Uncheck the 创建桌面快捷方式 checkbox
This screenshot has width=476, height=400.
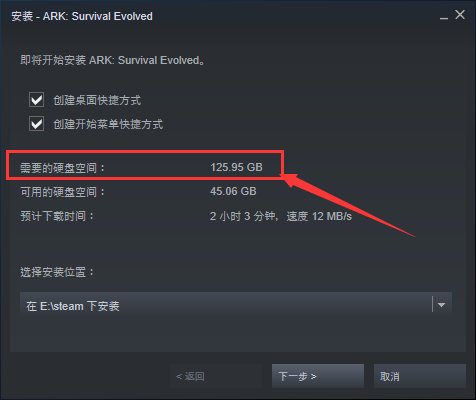[36, 100]
